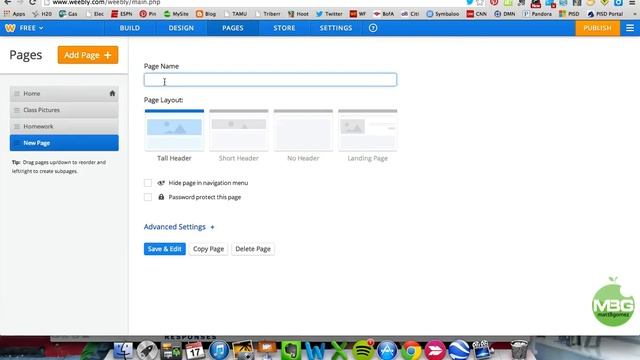This screenshot has width=640, height=360.
Task: Pick the Landing Page layout
Action: (x=368, y=136)
